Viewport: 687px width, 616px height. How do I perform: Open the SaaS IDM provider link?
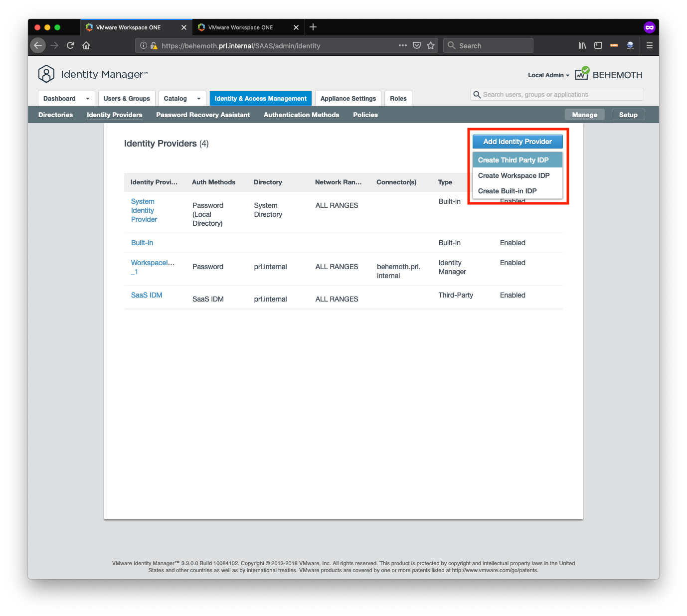tap(147, 295)
